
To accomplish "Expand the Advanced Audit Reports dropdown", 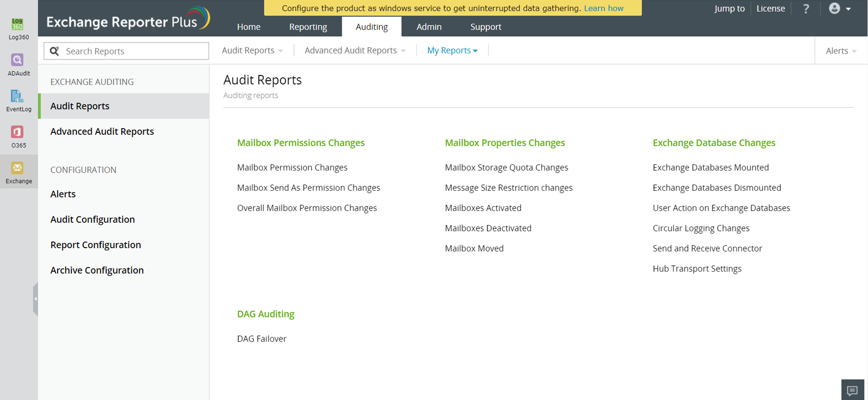I will (x=355, y=51).
